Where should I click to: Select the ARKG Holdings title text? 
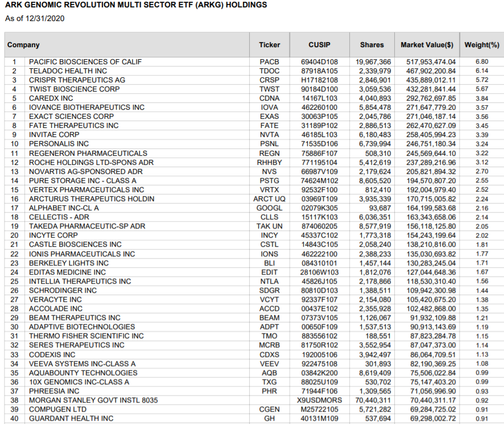tap(136, 5)
